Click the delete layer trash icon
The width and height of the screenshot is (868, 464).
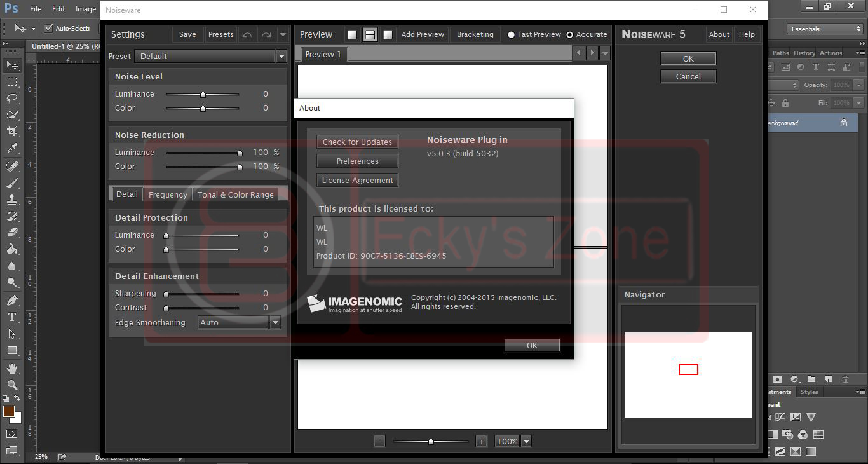coord(845,379)
